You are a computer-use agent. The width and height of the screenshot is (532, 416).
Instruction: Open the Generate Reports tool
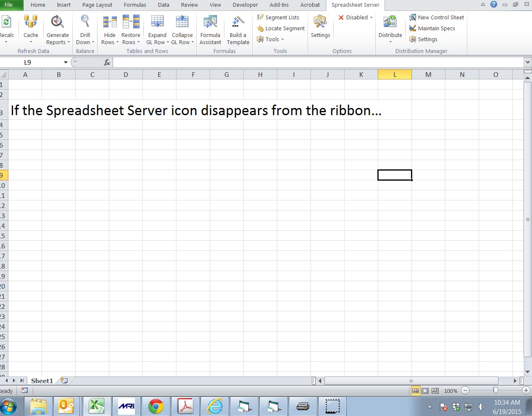58,29
